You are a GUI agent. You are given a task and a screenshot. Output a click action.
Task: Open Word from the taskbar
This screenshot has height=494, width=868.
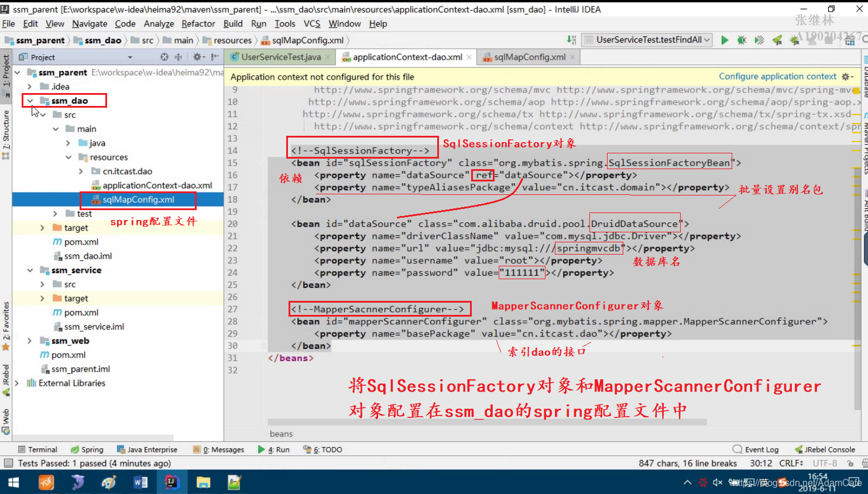point(140,482)
